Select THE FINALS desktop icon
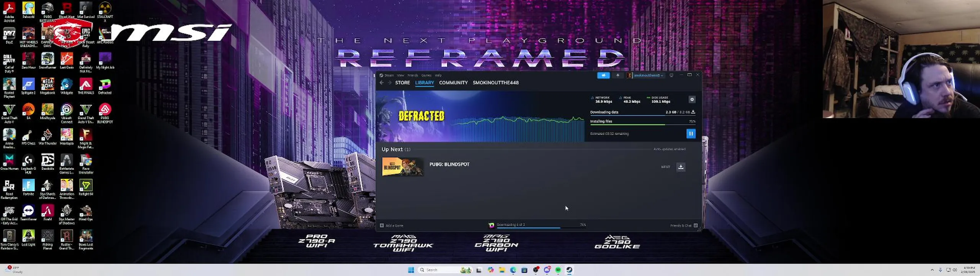Image resolution: width=980 pixels, height=276 pixels. point(86,86)
